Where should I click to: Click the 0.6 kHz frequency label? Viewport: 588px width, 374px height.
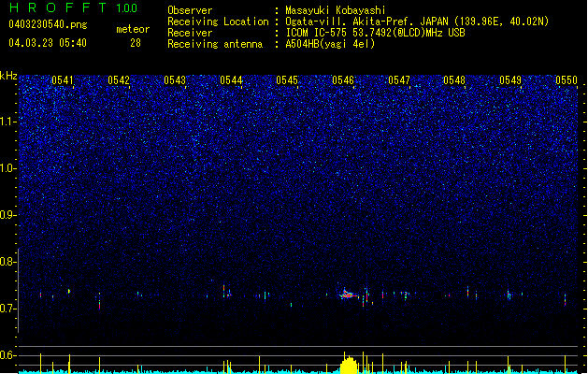[8, 355]
